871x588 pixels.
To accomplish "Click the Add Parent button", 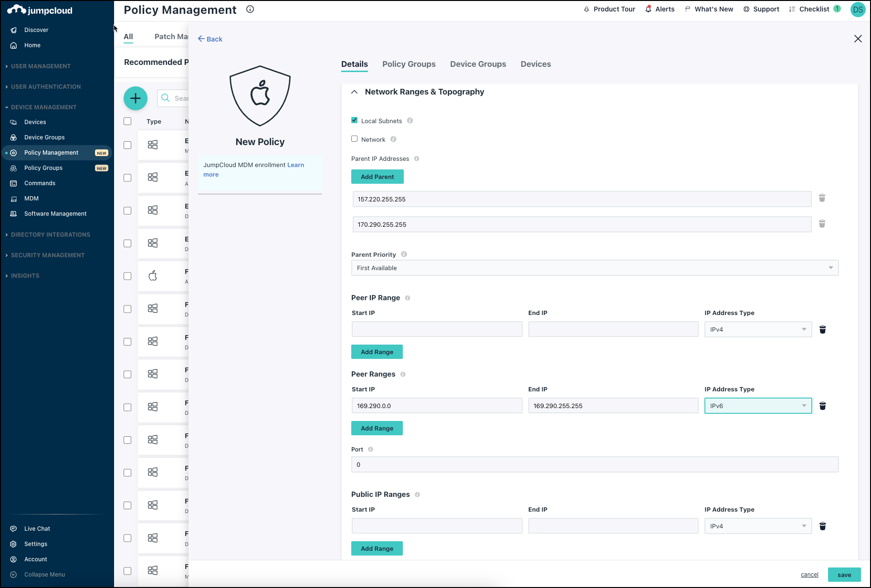I will click(x=377, y=177).
